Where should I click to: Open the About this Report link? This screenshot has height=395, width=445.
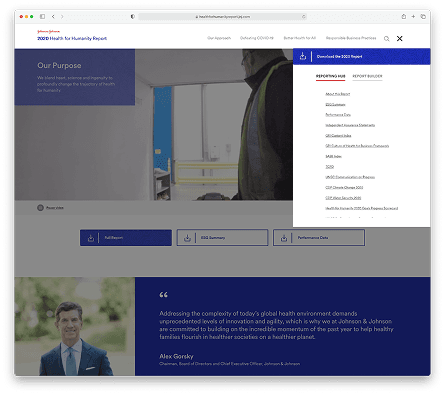[338, 94]
